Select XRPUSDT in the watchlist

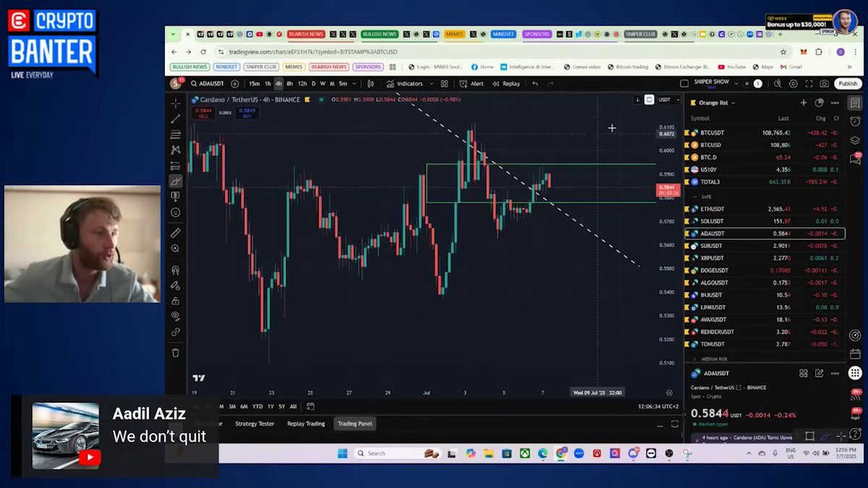click(765, 258)
